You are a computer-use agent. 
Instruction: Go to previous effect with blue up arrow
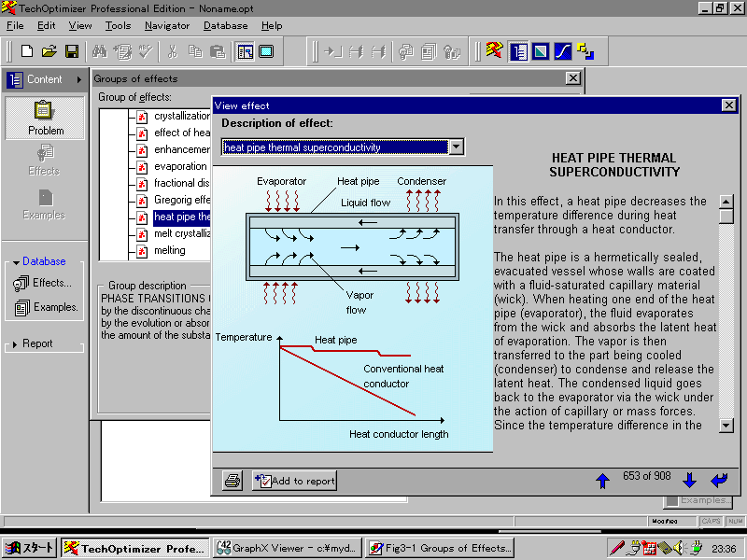(602, 481)
